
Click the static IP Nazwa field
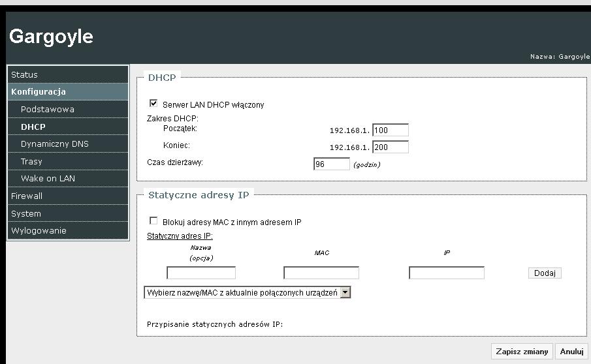click(x=201, y=273)
